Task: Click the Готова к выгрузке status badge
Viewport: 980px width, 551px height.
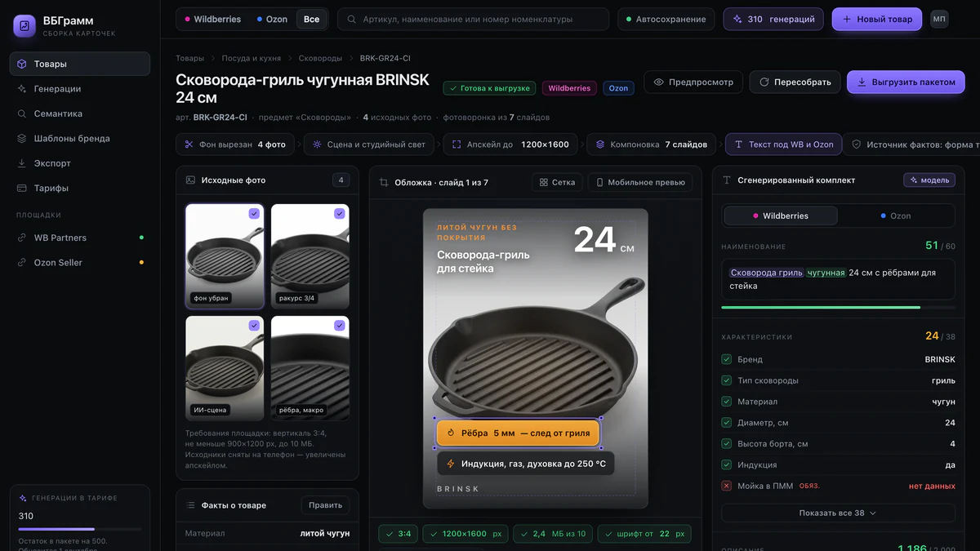Action: tap(489, 88)
